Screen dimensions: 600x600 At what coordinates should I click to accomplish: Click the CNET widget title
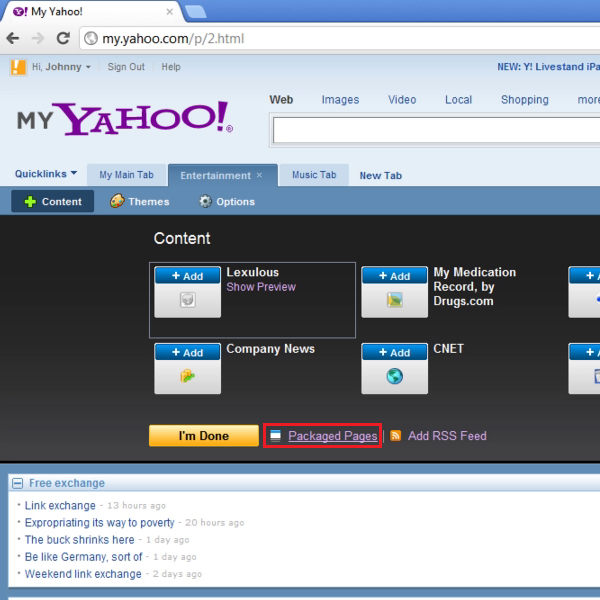(448, 349)
